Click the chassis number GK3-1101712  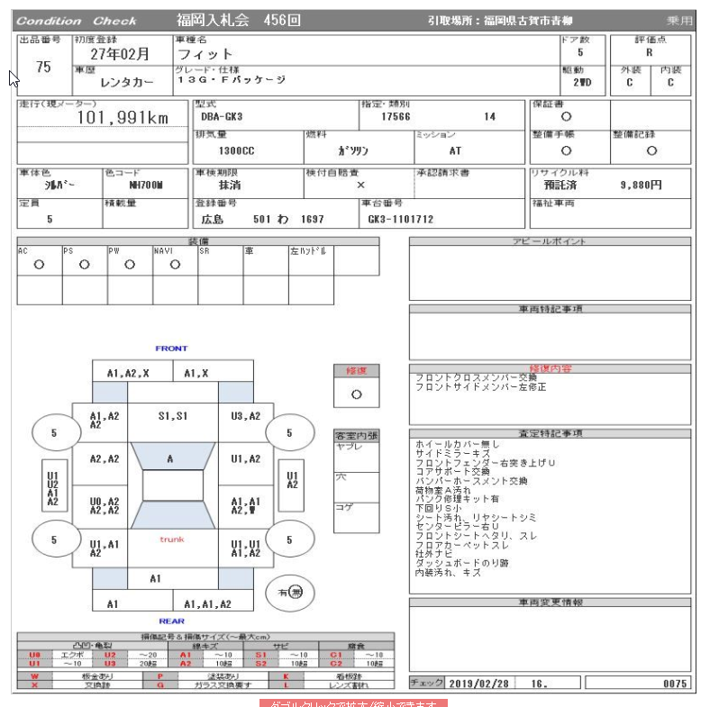[x=400, y=219]
